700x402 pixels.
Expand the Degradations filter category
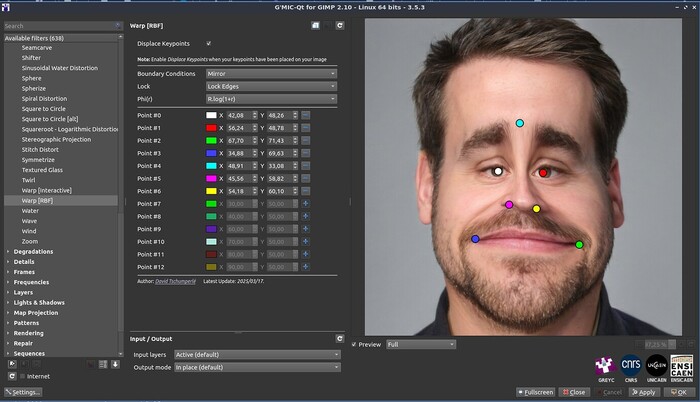coord(10,252)
